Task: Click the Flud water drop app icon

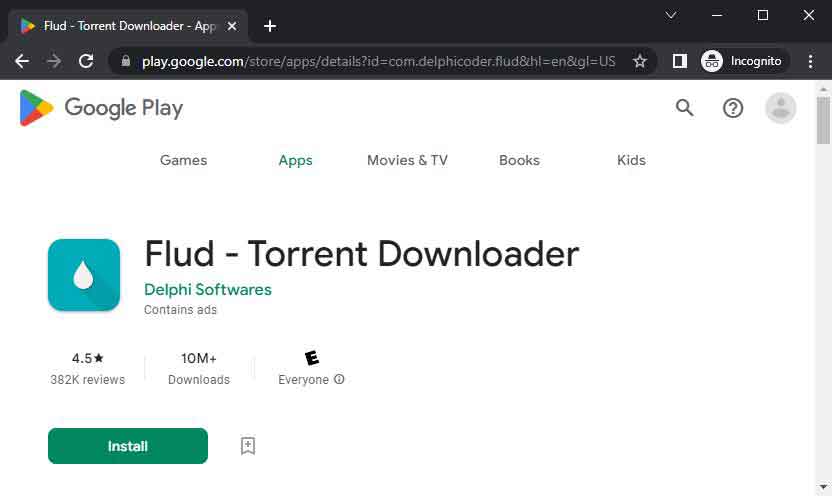Action: click(x=84, y=275)
